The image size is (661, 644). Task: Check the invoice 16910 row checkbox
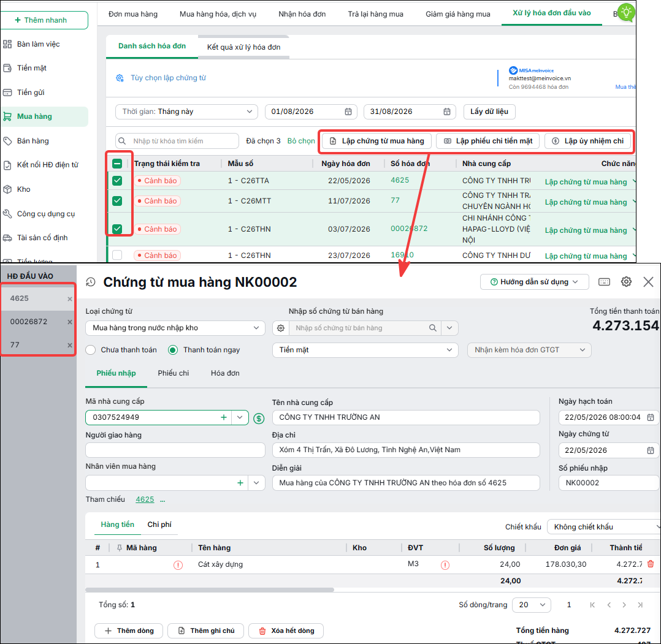(x=117, y=256)
